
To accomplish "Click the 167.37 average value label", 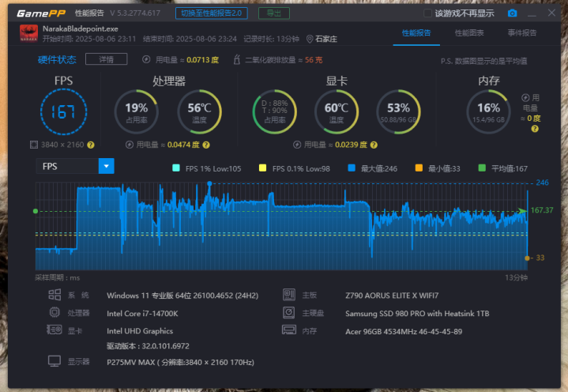I will click(x=542, y=210).
